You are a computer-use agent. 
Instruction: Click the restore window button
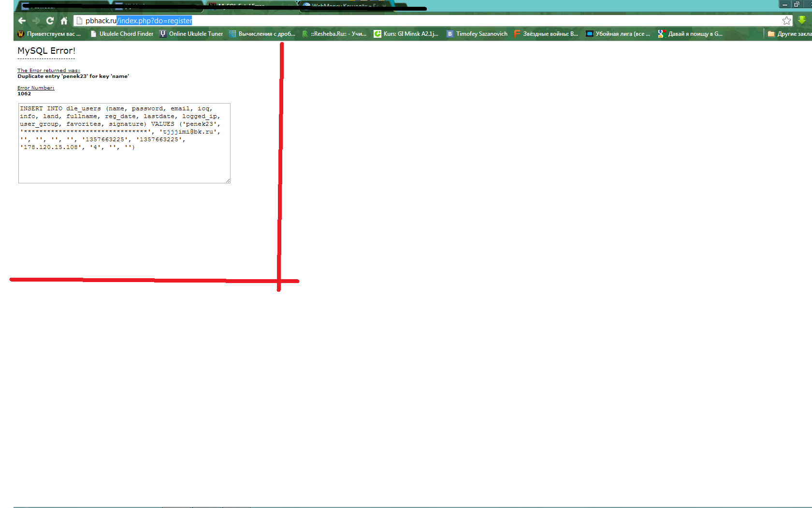pos(796,4)
